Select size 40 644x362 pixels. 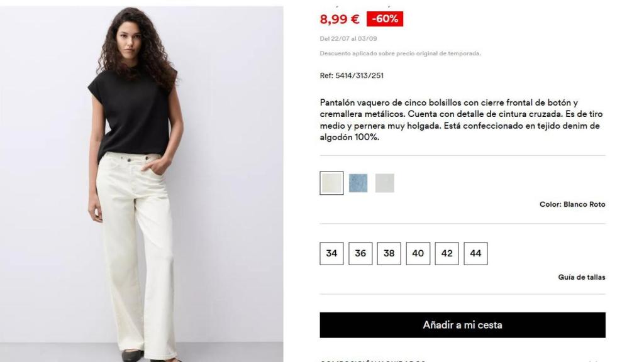pyautogui.click(x=418, y=254)
